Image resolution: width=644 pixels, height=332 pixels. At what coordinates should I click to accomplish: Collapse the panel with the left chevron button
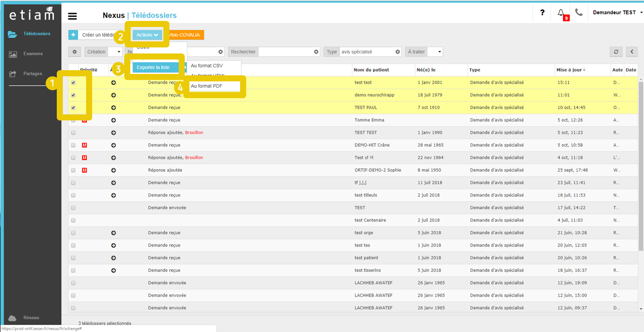click(x=631, y=52)
